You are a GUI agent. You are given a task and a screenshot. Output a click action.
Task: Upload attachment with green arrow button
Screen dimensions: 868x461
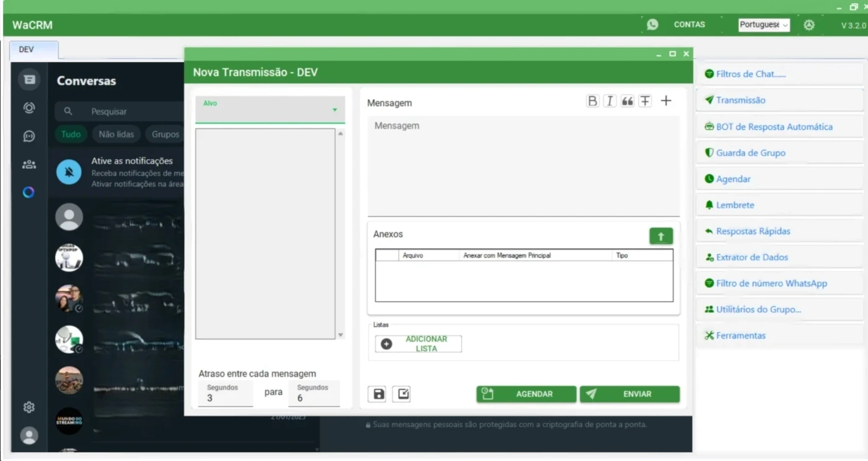point(661,236)
